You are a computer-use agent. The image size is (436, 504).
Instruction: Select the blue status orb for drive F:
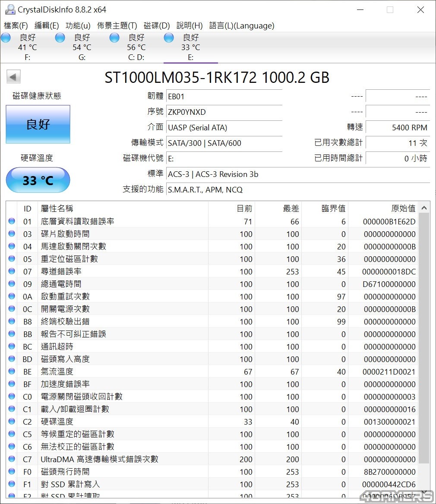point(6,38)
